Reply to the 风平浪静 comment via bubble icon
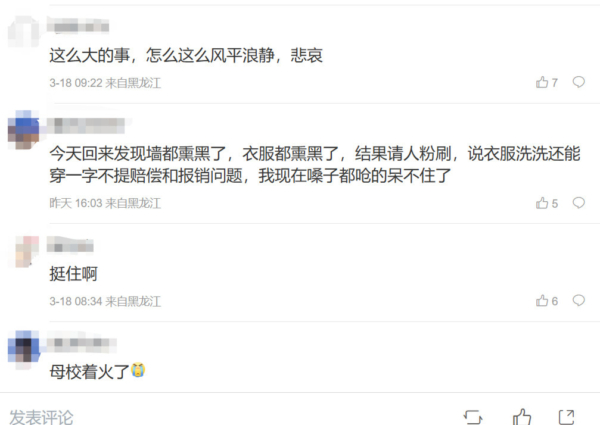 tap(579, 82)
